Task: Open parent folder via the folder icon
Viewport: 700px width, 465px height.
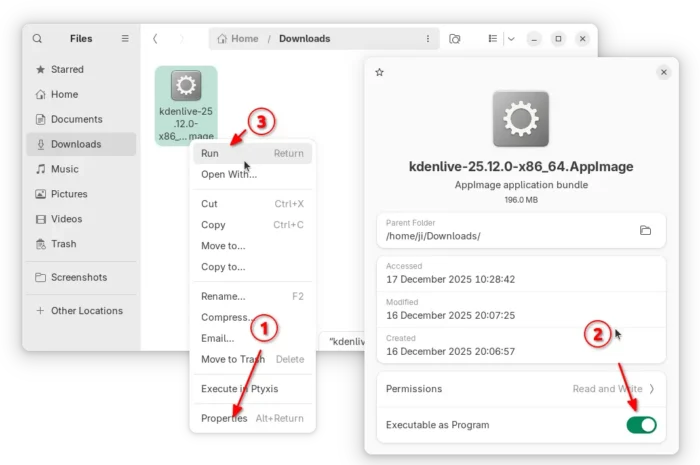Action: (645, 230)
